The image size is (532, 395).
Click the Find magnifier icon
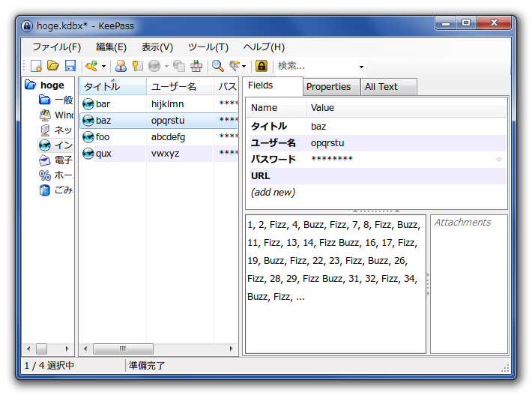click(x=217, y=66)
